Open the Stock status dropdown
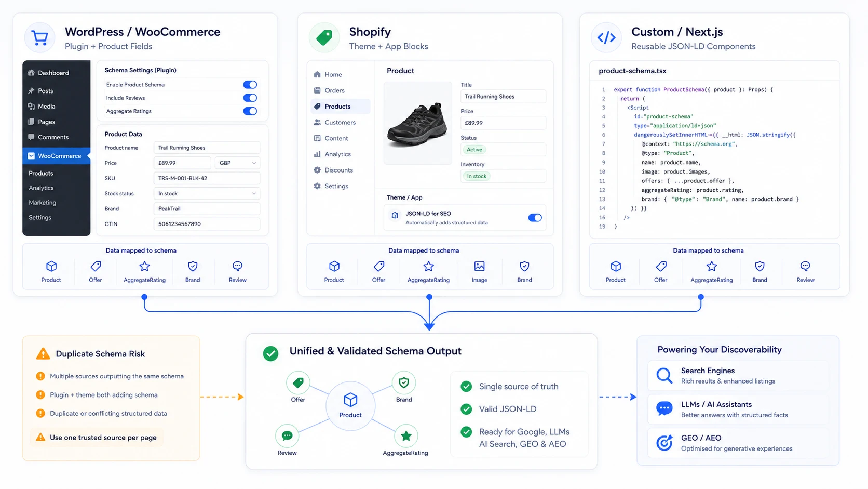 click(207, 193)
